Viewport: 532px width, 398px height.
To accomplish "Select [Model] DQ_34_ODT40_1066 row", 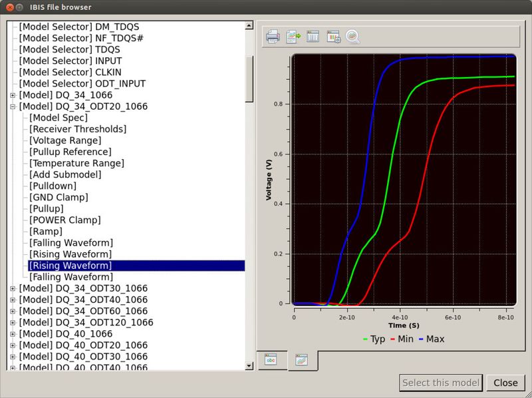I will point(83,300).
